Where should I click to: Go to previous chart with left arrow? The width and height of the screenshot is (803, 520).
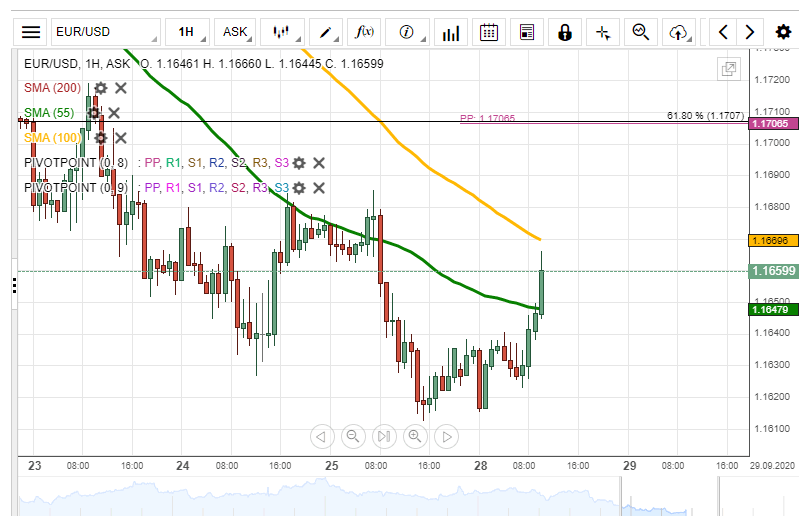(x=723, y=32)
